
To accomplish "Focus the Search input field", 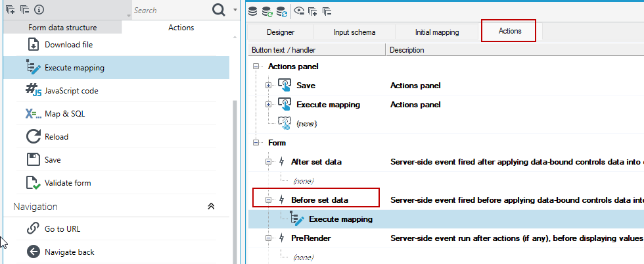I will pyautogui.click(x=170, y=11).
